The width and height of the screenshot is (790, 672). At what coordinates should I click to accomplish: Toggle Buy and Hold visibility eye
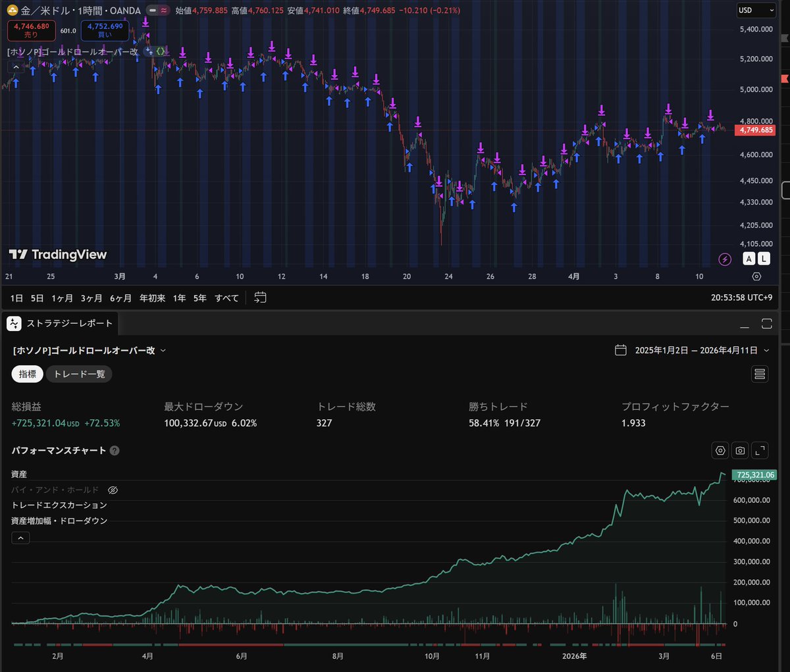[113, 490]
